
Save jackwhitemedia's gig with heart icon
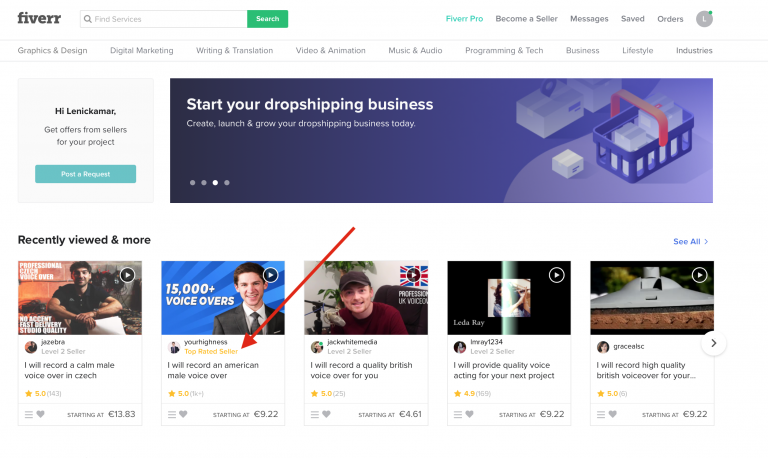click(326, 414)
